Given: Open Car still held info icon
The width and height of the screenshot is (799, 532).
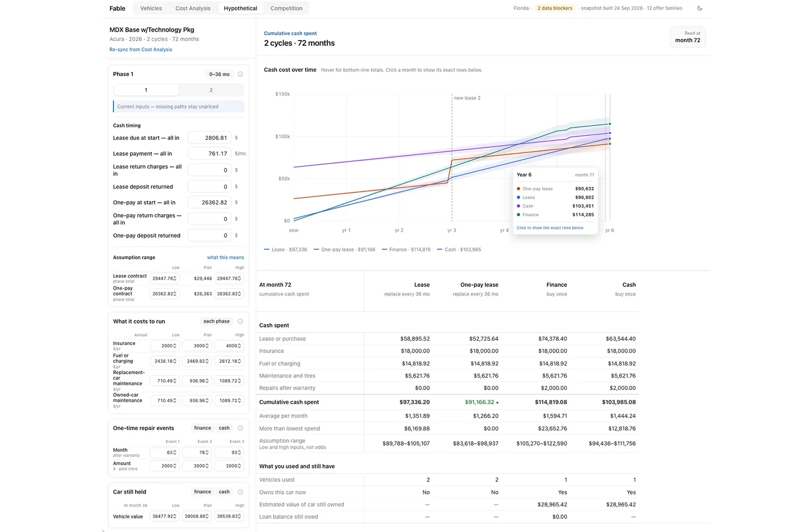Looking at the screenshot, I should pos(240,492).
